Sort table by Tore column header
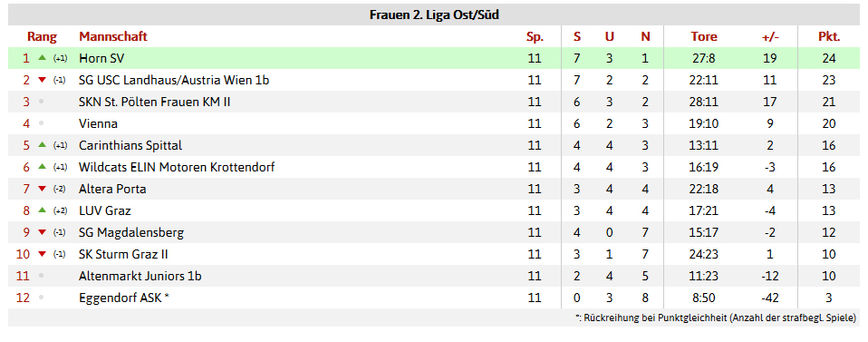The height and width of the screenshot is (342, 868). tap(704, 36)
